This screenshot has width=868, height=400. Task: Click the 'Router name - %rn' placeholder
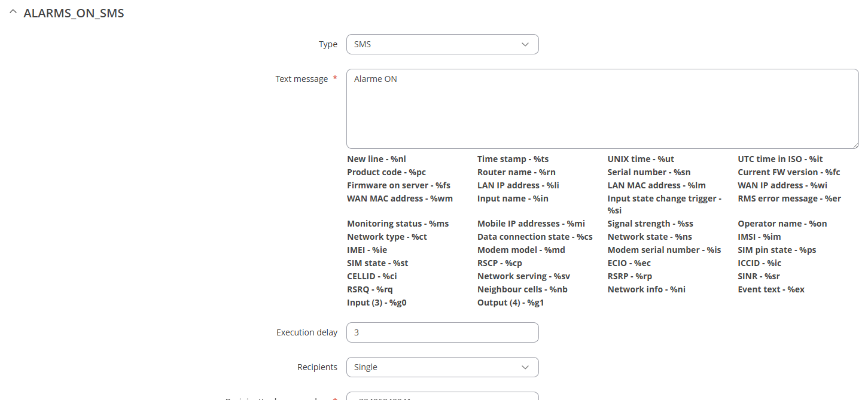(x=516, y=172)
